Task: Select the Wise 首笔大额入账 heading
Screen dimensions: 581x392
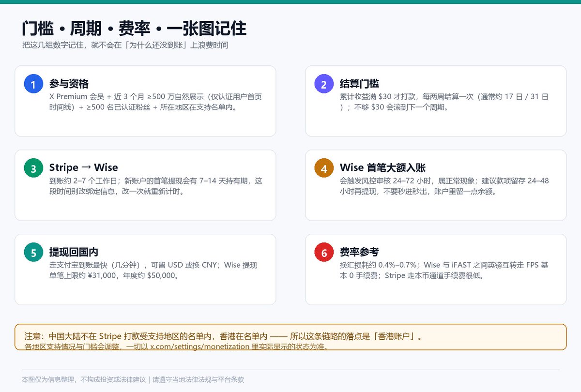Action: 383,168
